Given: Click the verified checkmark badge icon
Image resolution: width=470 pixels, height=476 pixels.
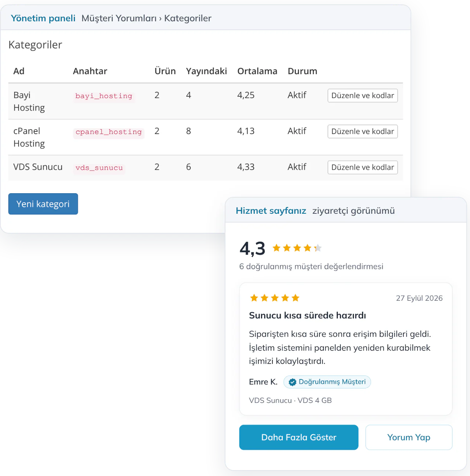Looking at the screenshot, I should pos(292,382).
